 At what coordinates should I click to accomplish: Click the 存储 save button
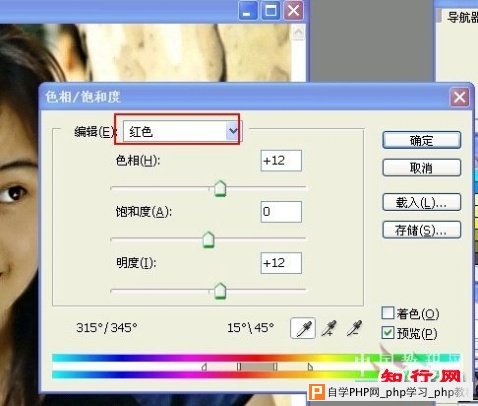click(x=422, y=230)
